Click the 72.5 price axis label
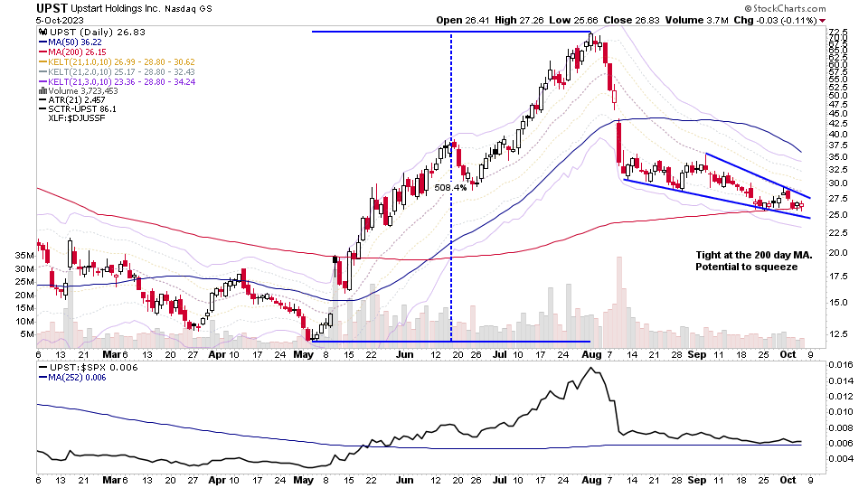 838,32
